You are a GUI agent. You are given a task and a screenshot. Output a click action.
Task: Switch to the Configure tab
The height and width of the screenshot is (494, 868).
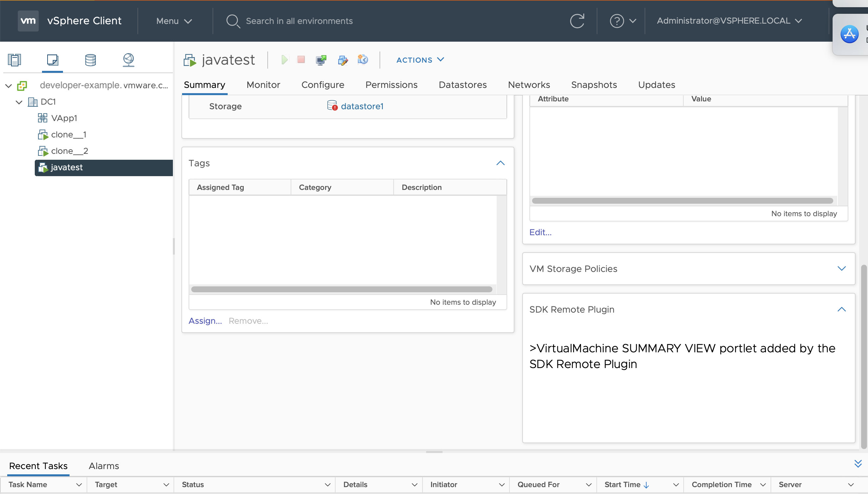click(322, 85)
